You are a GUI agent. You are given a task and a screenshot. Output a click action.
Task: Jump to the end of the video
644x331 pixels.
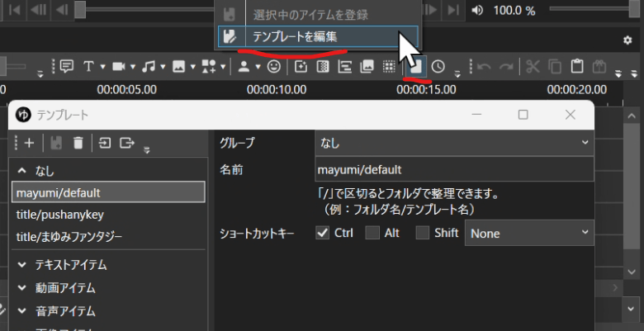tap(453, 10)
